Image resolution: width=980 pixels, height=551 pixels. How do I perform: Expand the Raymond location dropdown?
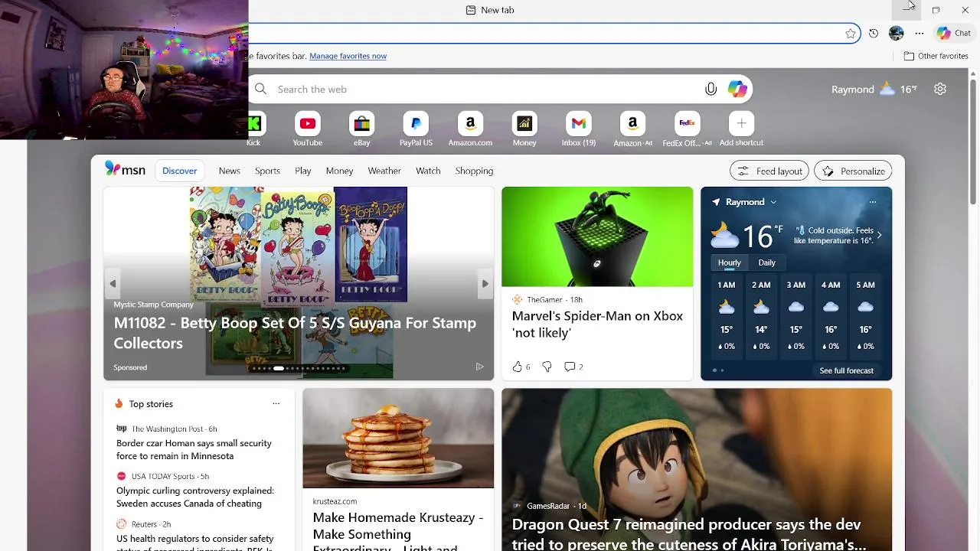tap(773, 202)
